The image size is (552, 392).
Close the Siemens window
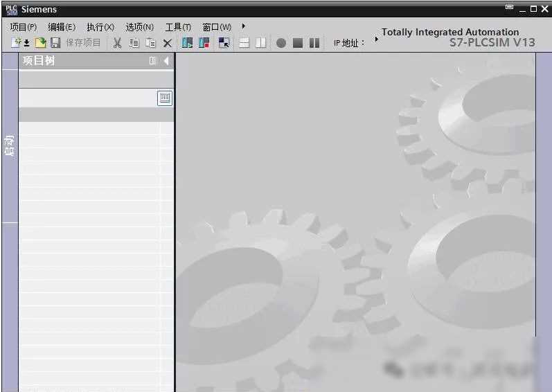544,9
